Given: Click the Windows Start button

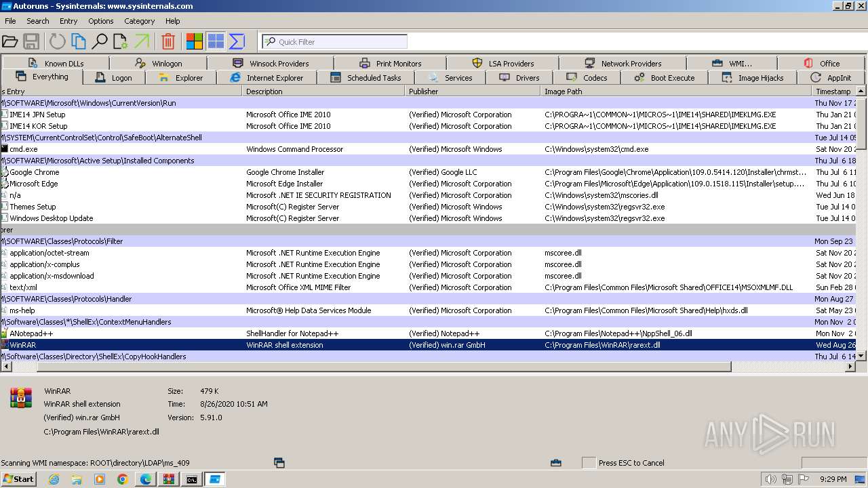Looking at the screenshot, I should [x=18, y=479].
